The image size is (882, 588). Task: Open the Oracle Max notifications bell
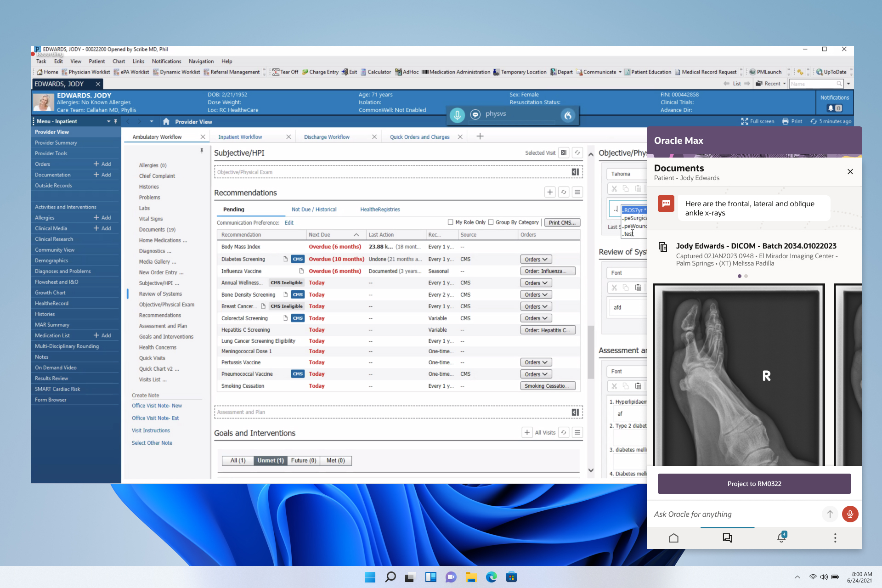coord(781,537)
